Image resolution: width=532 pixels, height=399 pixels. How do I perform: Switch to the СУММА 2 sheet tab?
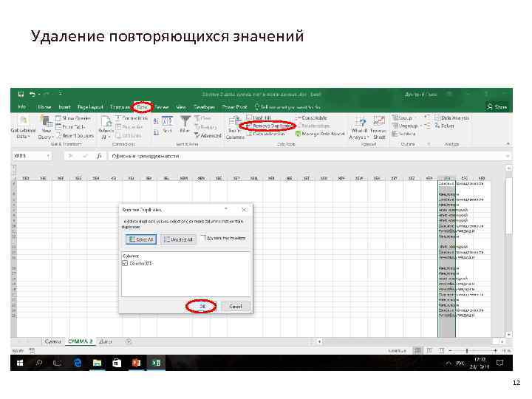81,341
